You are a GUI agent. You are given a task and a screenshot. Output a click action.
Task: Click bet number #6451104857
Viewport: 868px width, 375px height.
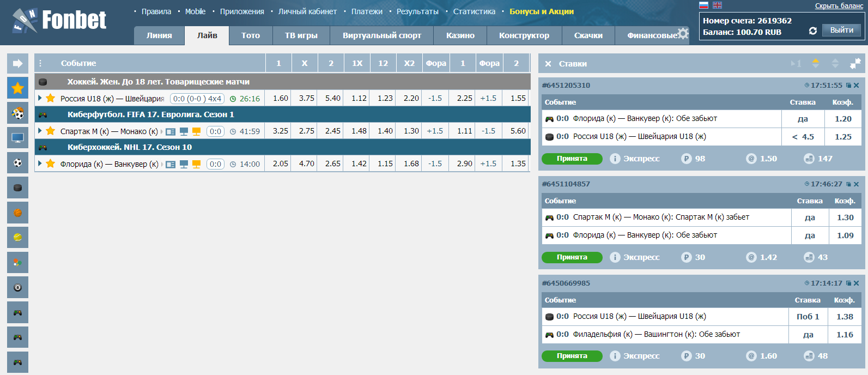click(x=566, y=184)
